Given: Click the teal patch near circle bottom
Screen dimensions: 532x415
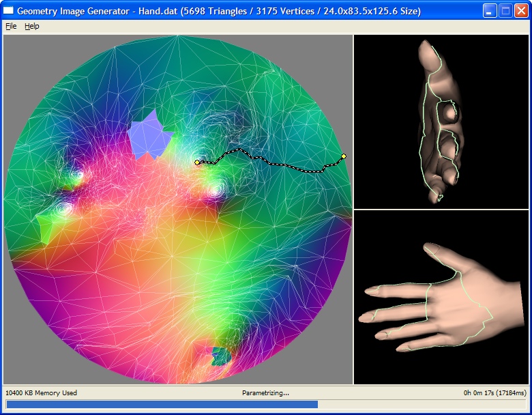Looking at the screenshot, I should [221, 356].
